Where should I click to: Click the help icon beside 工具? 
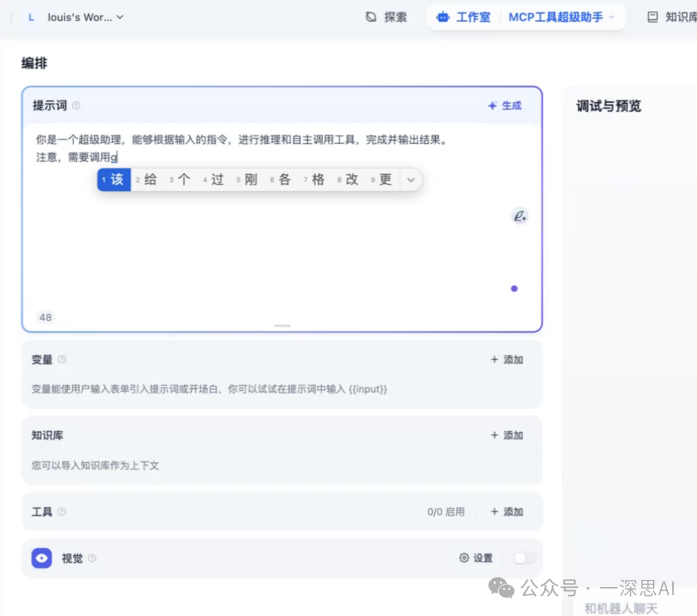(x=62, y=512)
